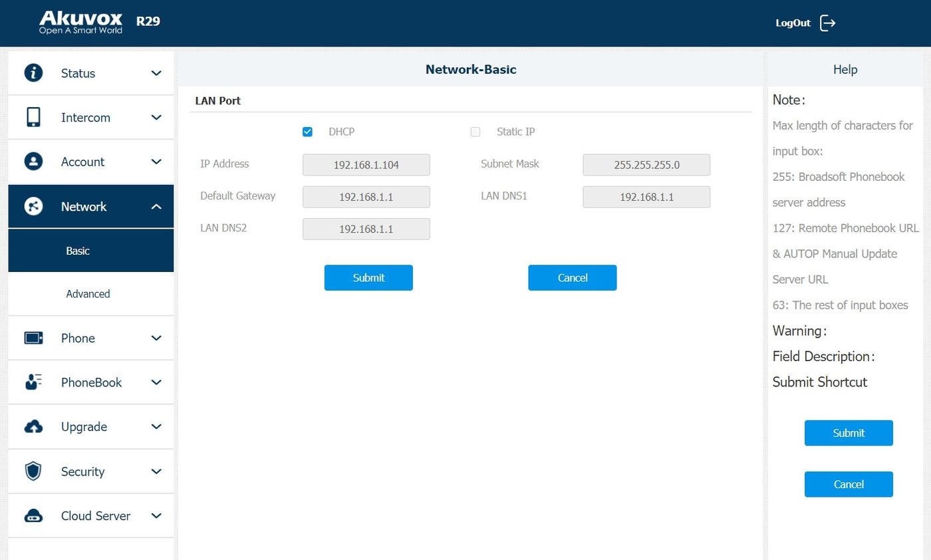Expand the Status menu chevron

[x=156, y=73]
